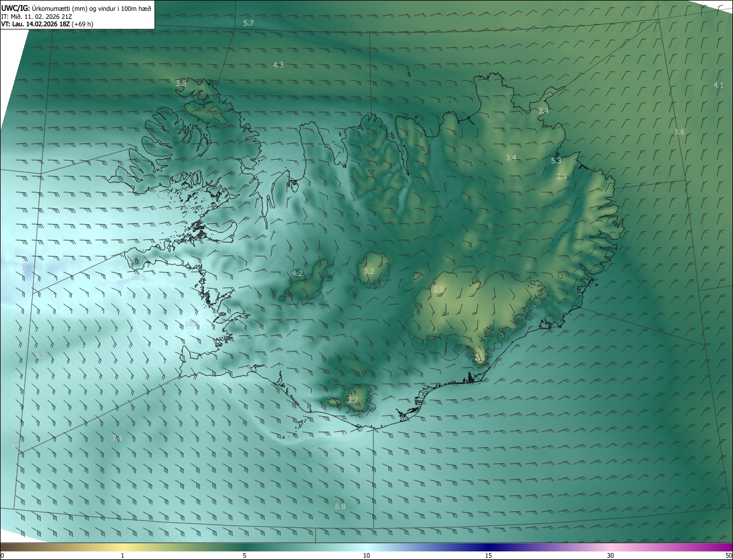Click the 50 tick on the color scale

(728, 556)
